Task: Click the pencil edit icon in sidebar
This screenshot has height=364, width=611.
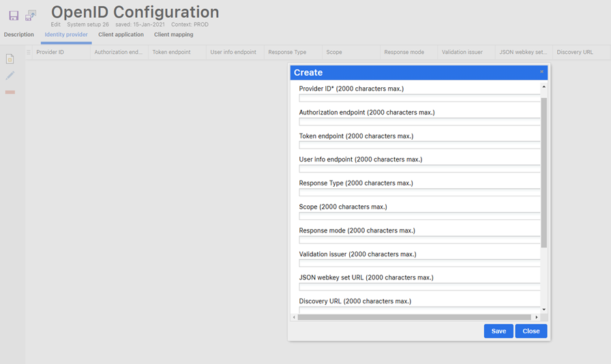Action: point(10,76)
